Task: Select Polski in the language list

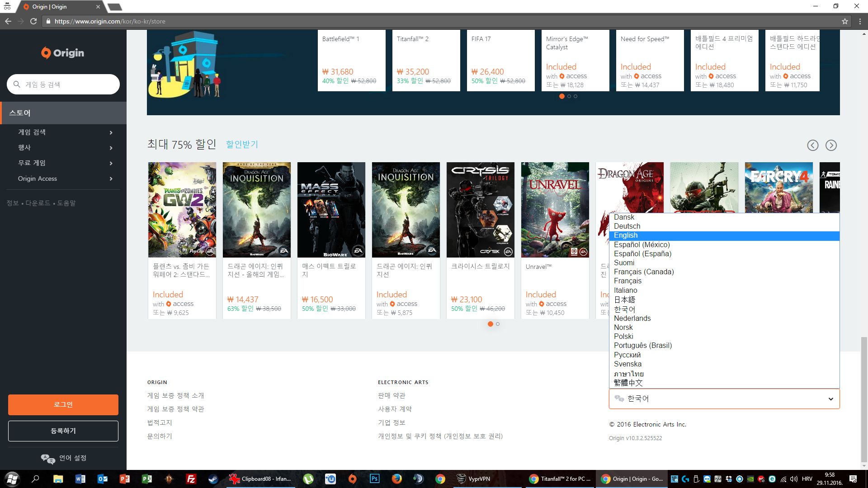Action: coord(724,337)
